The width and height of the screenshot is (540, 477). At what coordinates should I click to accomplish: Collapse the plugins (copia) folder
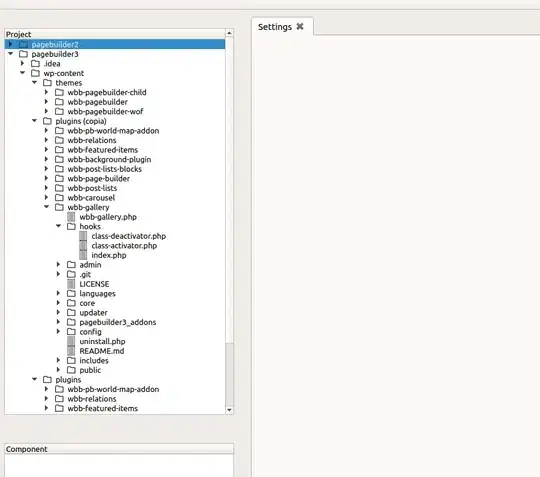pos(34,121)
